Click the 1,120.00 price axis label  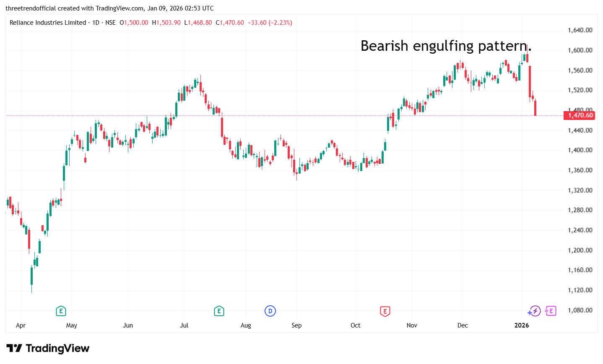tap(580, 290)
